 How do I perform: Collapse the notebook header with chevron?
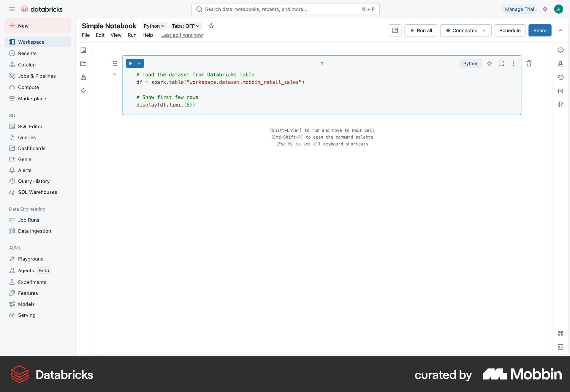[x=560, y=30]
